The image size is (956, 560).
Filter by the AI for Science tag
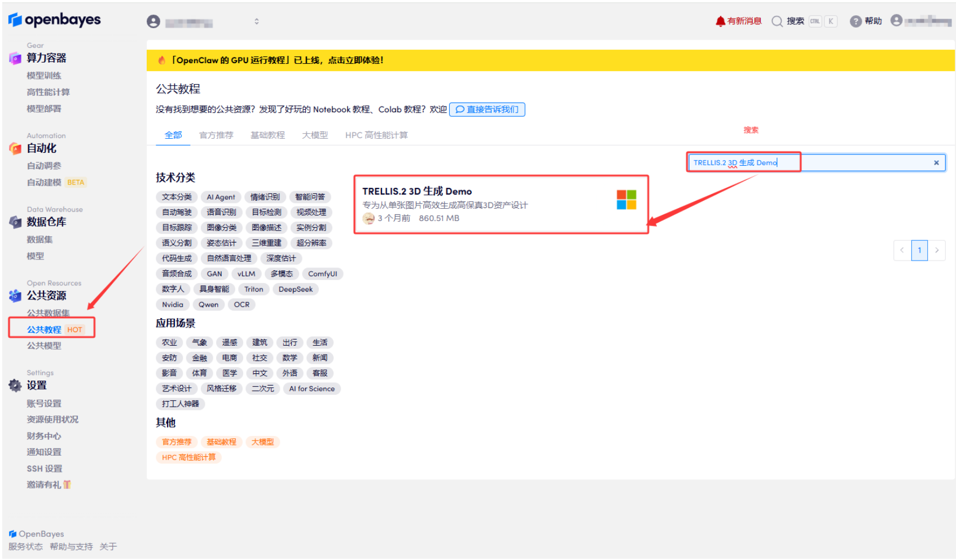(312, 389)
